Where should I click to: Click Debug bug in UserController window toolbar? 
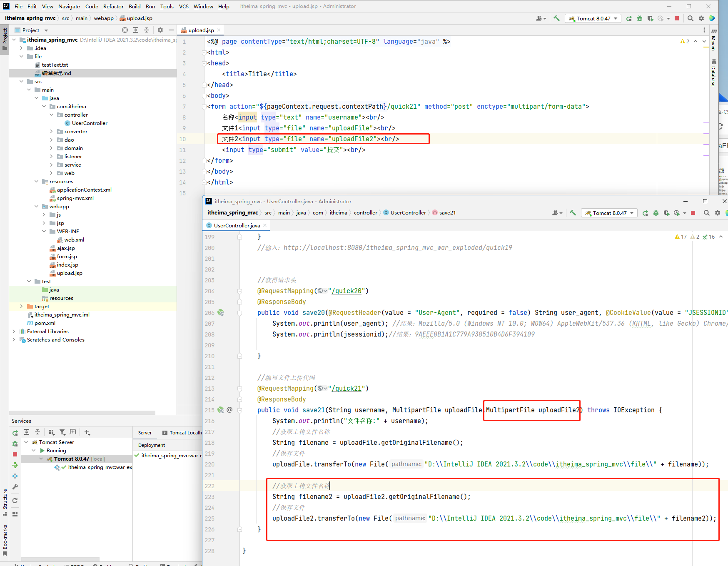click(656, 213)
